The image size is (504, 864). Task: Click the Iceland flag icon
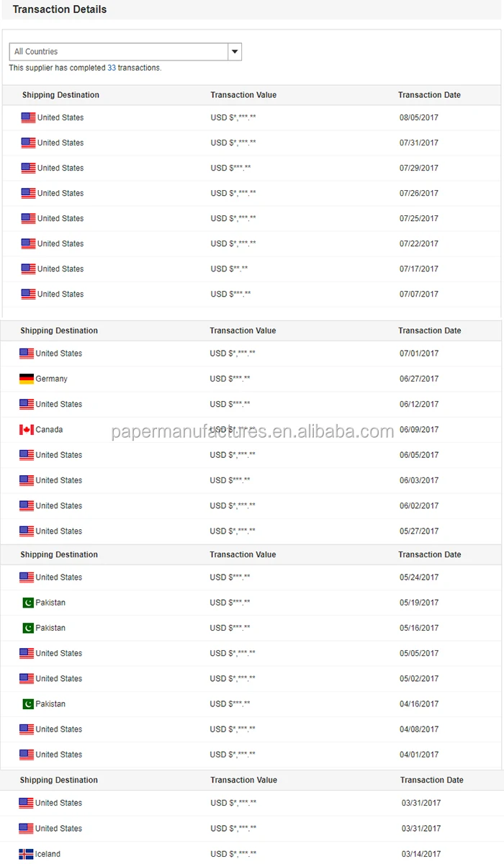tap(26, 854)
